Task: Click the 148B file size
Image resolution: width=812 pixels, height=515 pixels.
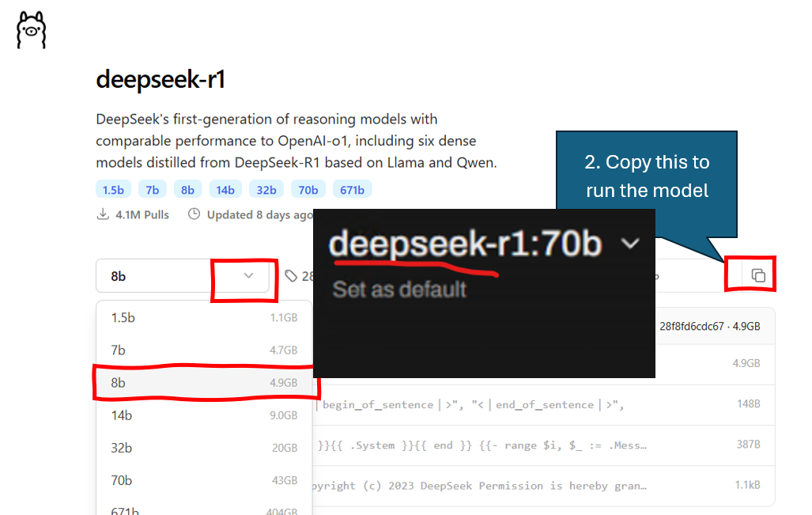Action: tap(748, 403)
